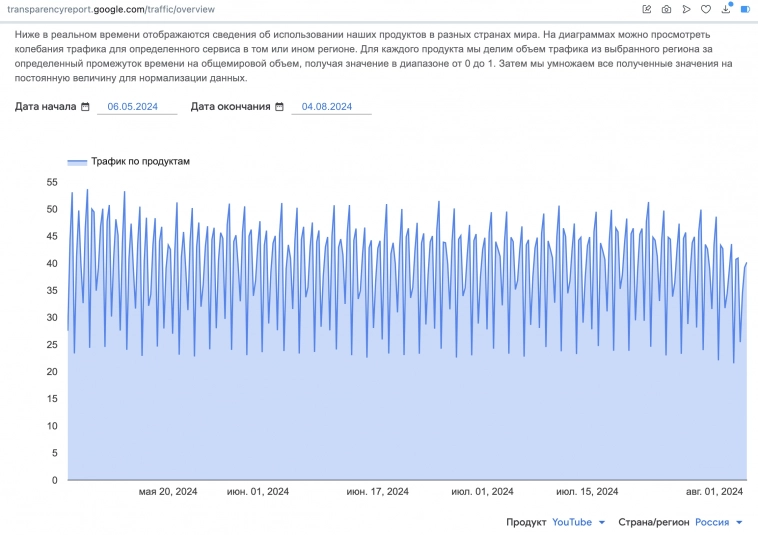
Task: Click the мая 20, 2024 axis label
Action: (x=167, y=491)
